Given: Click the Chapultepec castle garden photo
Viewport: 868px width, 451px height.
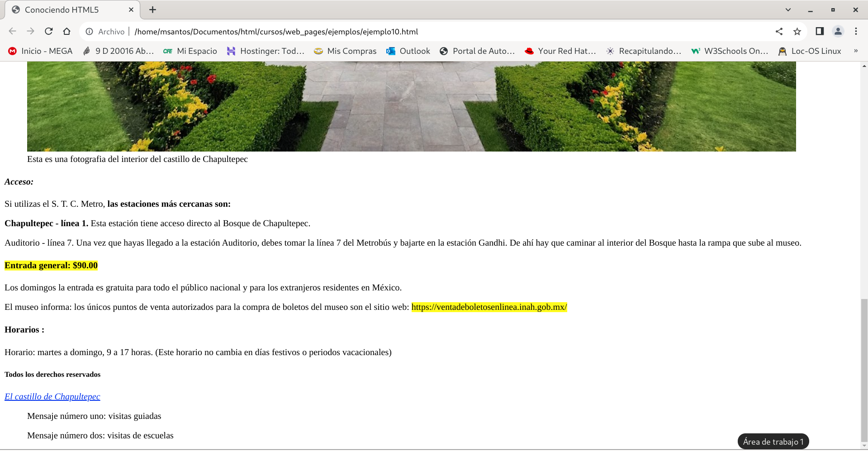Looking at the screenshot, I should click(411, 106).
